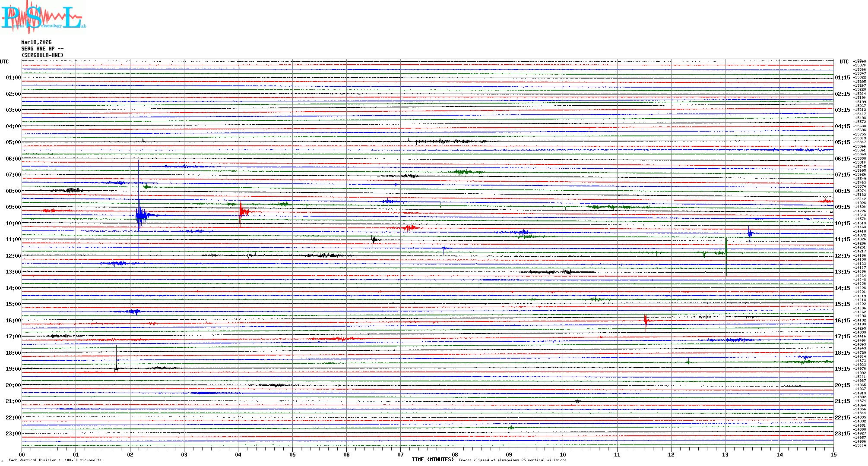Click minute marker 15 on bottom axis

coord(833,454)
